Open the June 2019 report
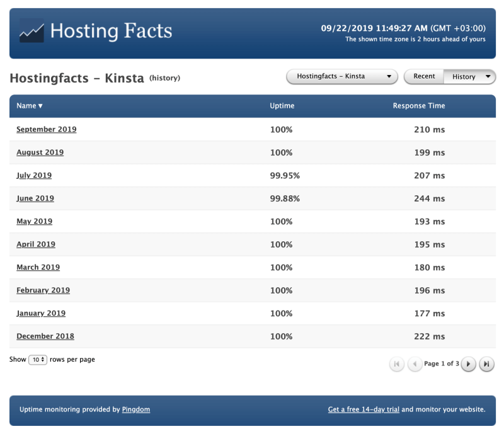 [x=35, y=198]
